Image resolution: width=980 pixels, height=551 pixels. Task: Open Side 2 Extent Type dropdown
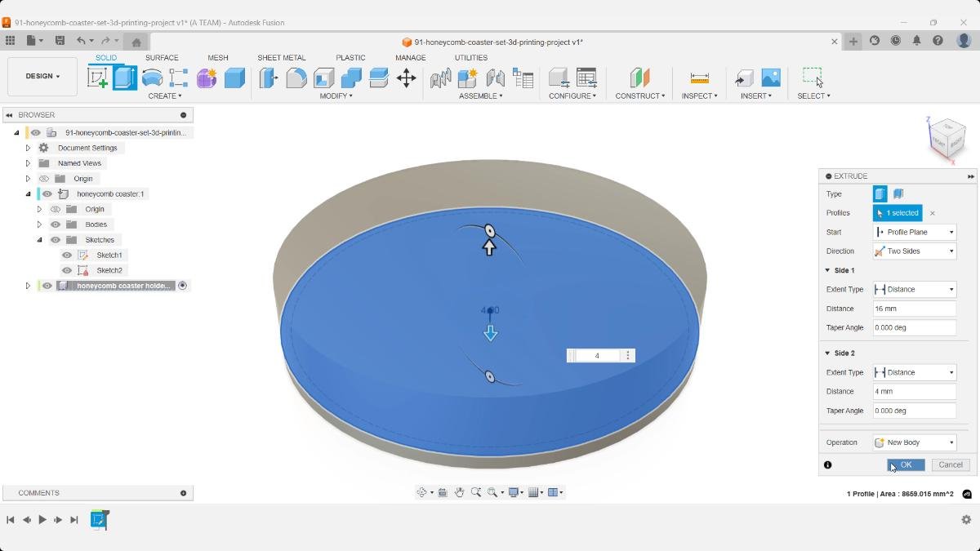pyautogui.click(x=915, y=372)
